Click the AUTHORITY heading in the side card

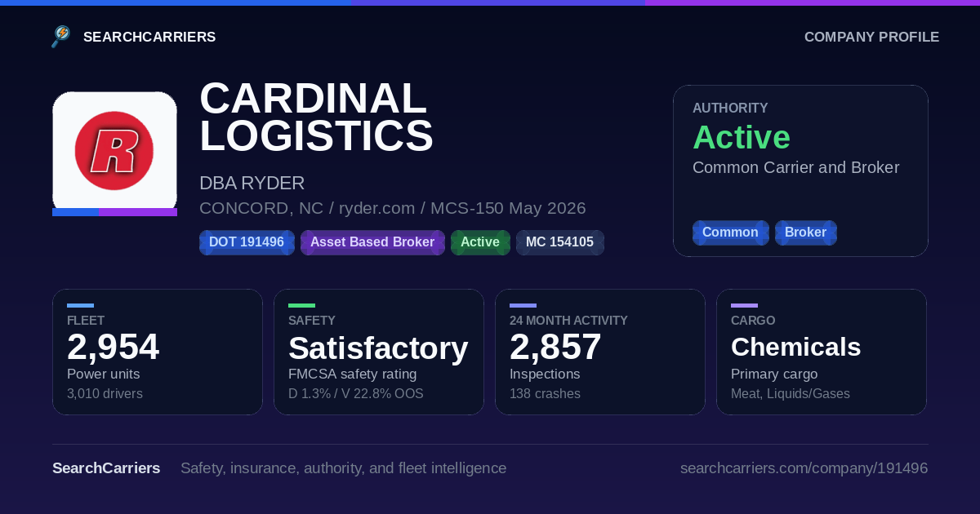pos(730,108)
